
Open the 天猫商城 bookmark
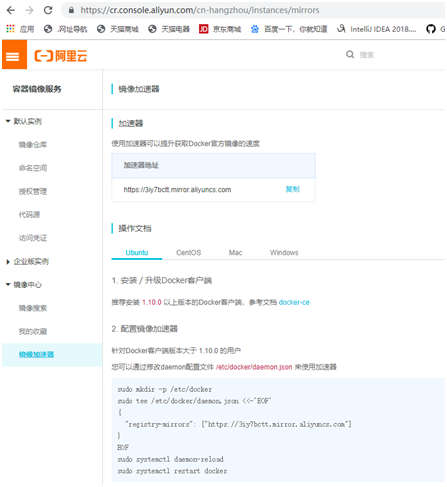coord(118,29)
